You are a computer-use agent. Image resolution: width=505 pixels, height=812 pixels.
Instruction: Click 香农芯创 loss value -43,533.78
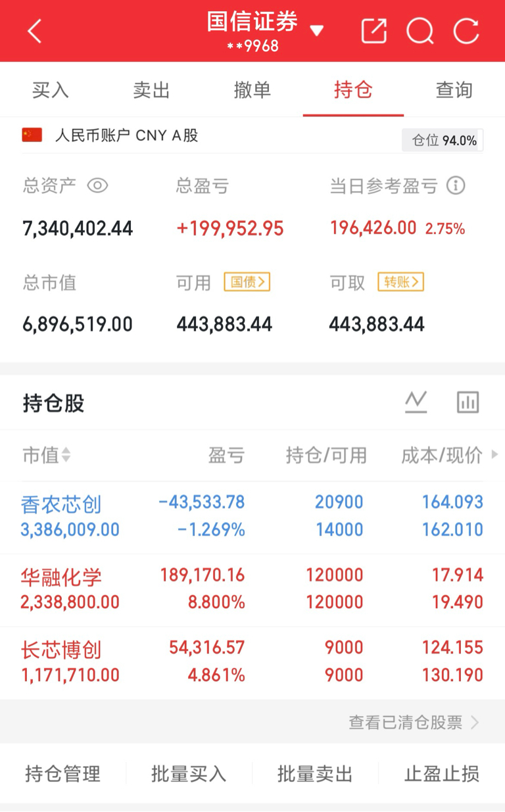point(202,502)
